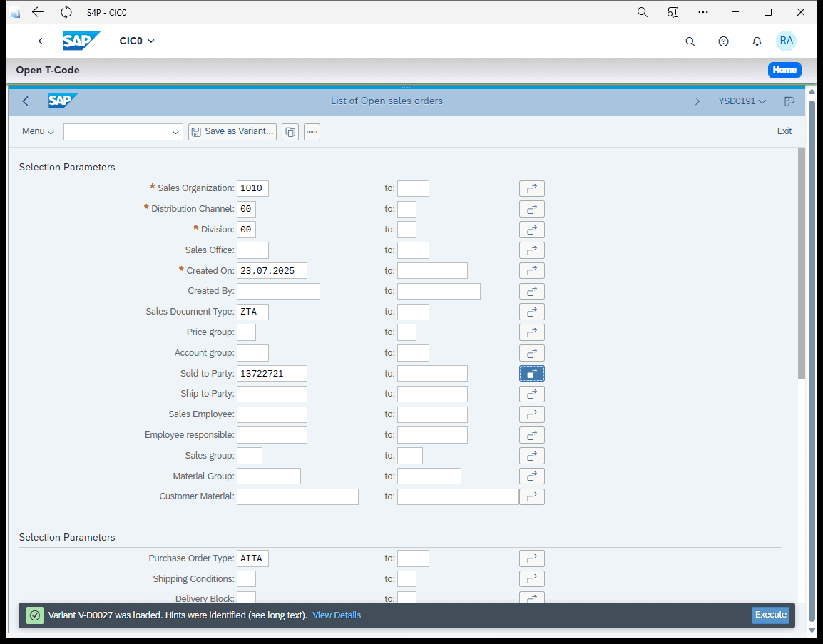The width and height of the screenshot is (823, 644).
Task: Open the command field dropdown
Action: [x=175, y=132]
